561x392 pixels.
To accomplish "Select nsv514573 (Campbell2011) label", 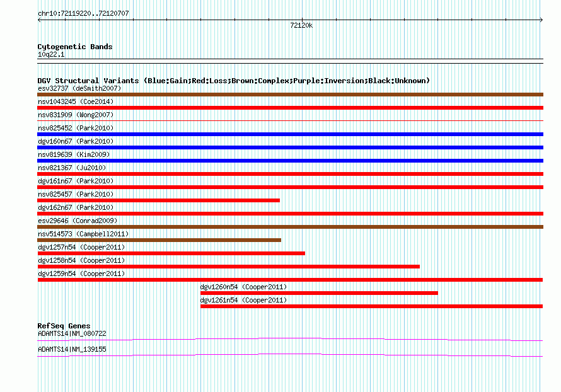I will (83, 234).
